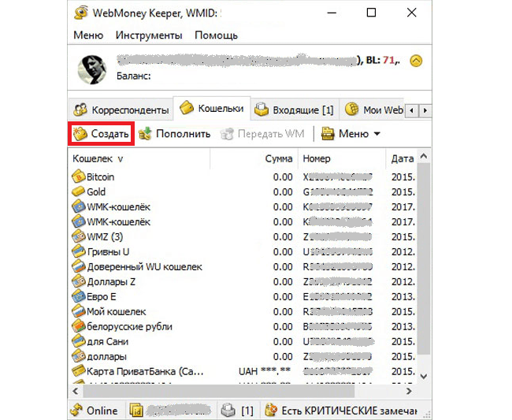The height and width of the screenshot is (420, 512).
Task: Open the toolbar Меню dropdown
Action: click(351, 134)
